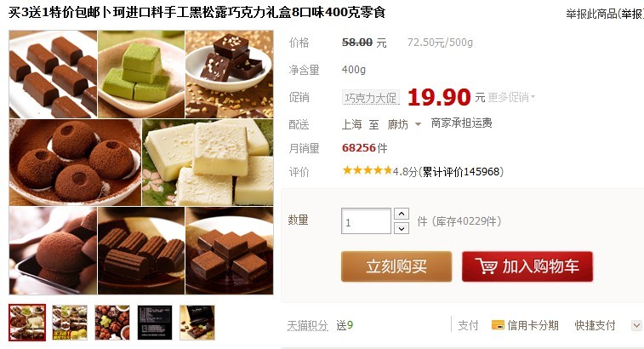
Task: Click the five-star rating icons
Action: point(368,170)
